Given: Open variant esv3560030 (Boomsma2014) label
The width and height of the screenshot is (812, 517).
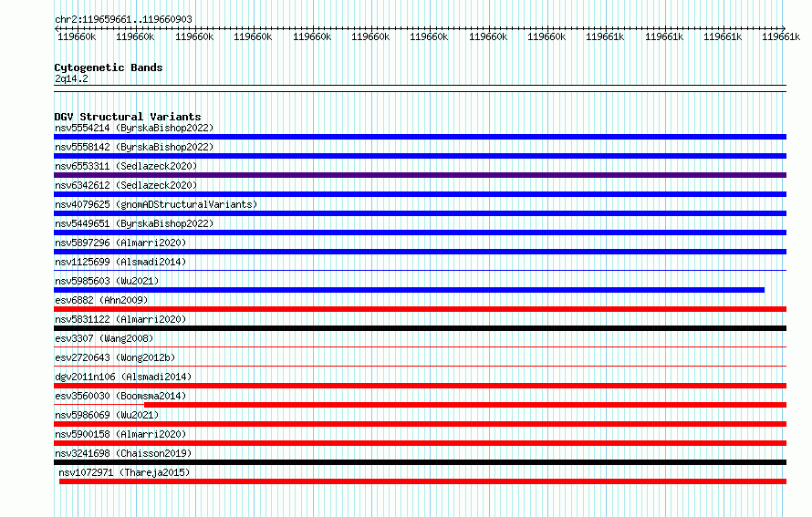Looking at the screenshot, I should coord(120,396).
